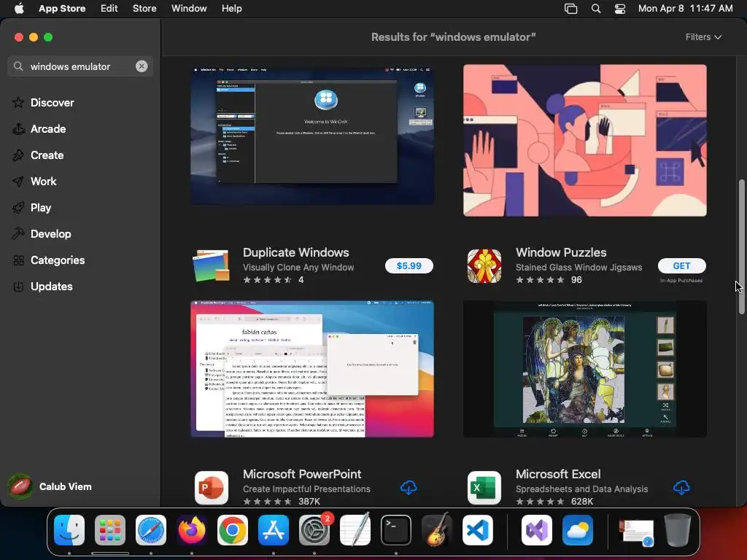This screenshot has height=560, width=747.
Task: Open the weather cloud app in the Dock
Action: pos(578,530)
